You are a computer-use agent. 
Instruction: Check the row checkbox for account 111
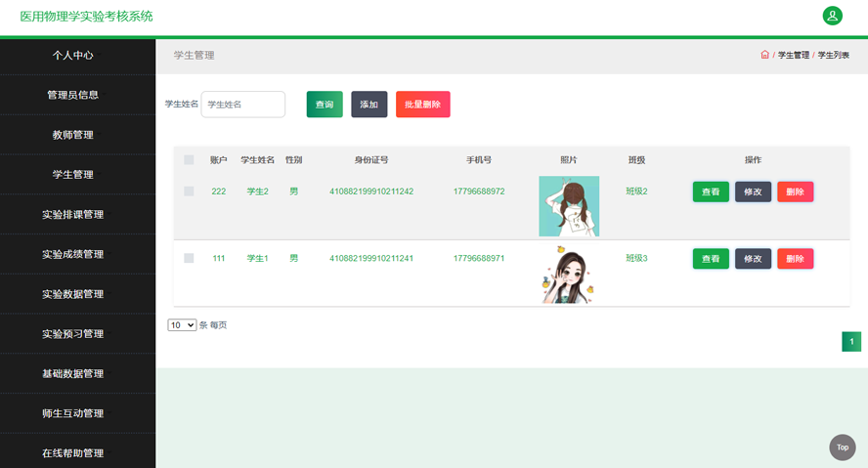pyautogui.click(x=189, y=258)
